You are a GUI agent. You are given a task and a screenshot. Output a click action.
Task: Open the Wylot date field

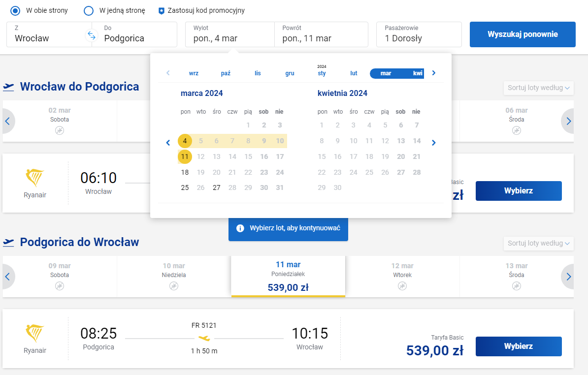[230, 34]
